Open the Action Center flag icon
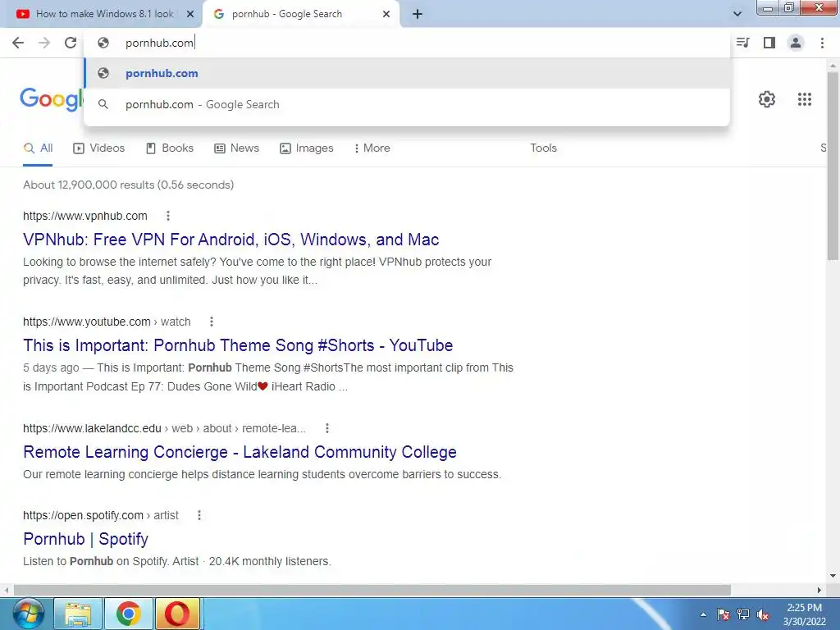The image size is (840, 630). pos(724,614)
